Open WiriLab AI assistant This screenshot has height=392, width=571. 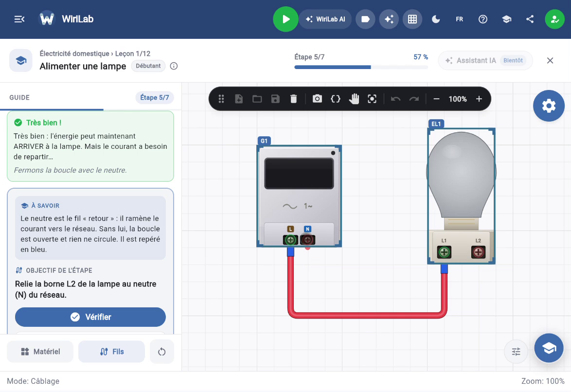click(325, 19)
